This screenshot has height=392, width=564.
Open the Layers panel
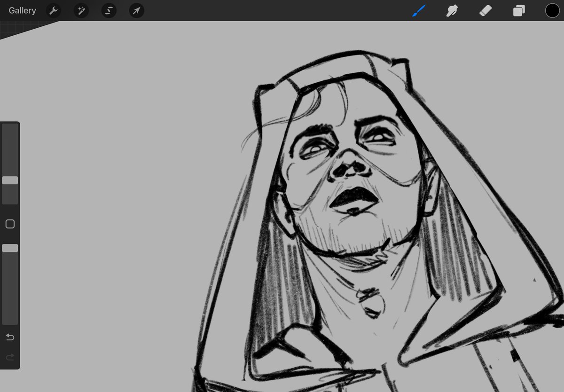(x=519, y=10)
